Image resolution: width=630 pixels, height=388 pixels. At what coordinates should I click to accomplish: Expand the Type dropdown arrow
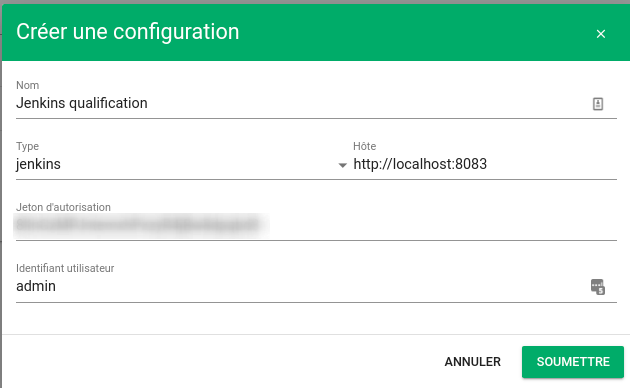click(x=342, y=165)
